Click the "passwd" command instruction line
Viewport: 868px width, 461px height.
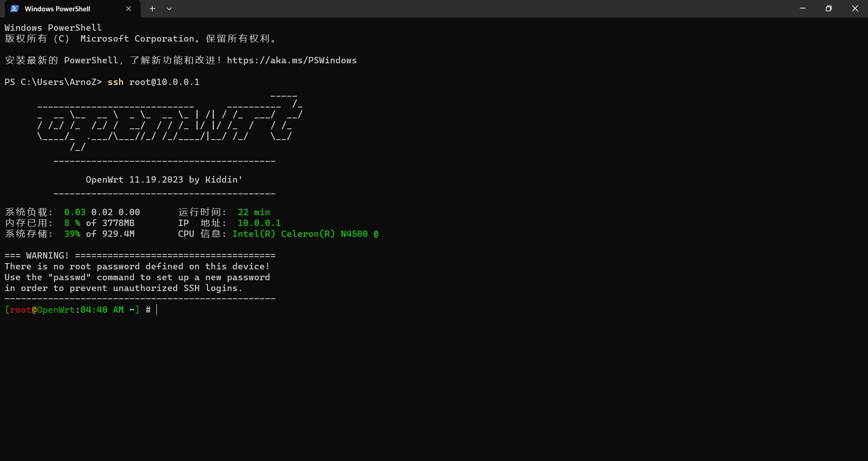click(x=137, y=277)
